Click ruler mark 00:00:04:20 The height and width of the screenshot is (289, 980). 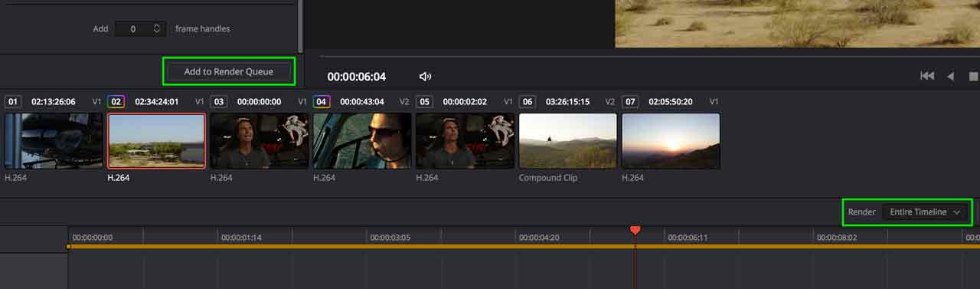click(539, 238)
